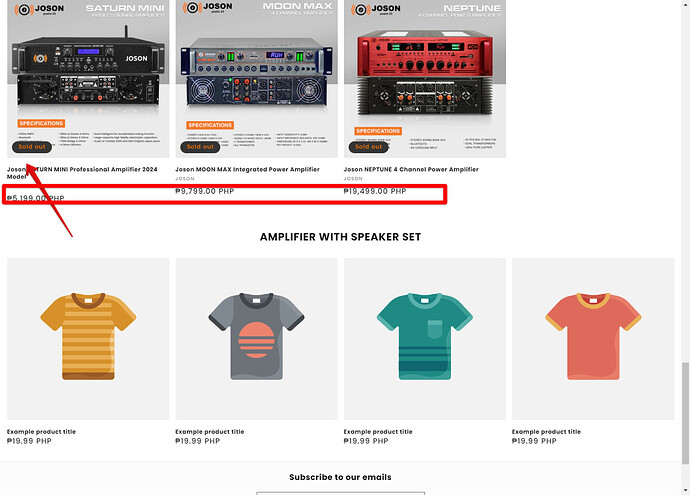The width and height of the screenshot is (690, 495).
Task: Open the teal pocket t-shirt product
Action: (x=425, y=339)
